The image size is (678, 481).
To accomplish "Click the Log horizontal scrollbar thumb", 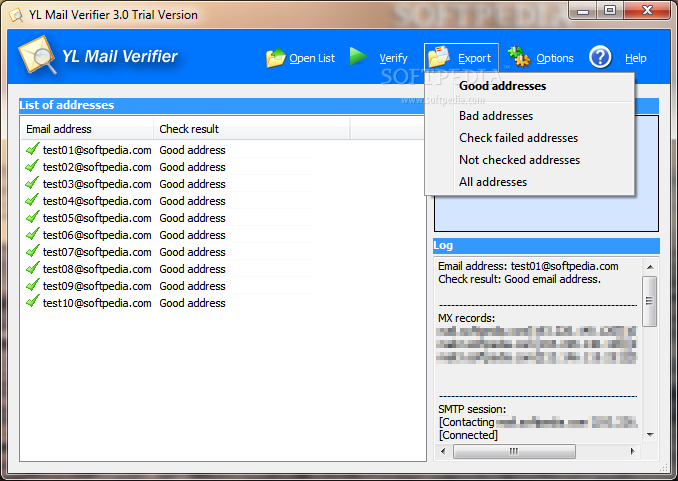I will [x=514, y=451].
